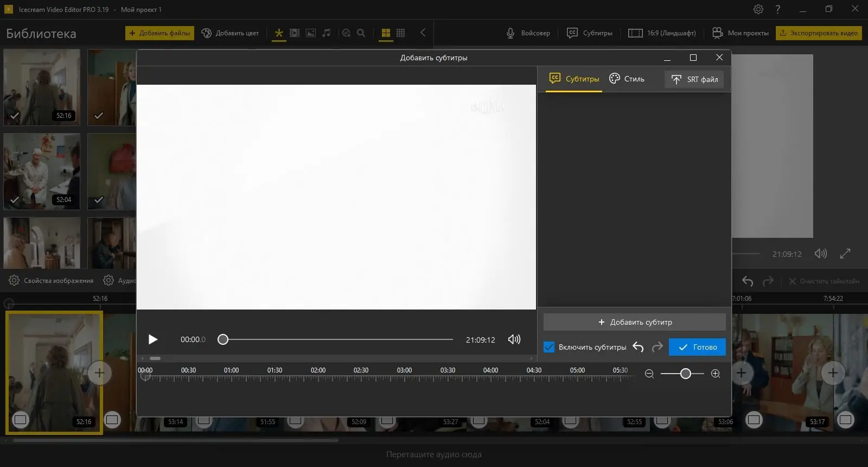Show all media types in library

coord(279,33)
